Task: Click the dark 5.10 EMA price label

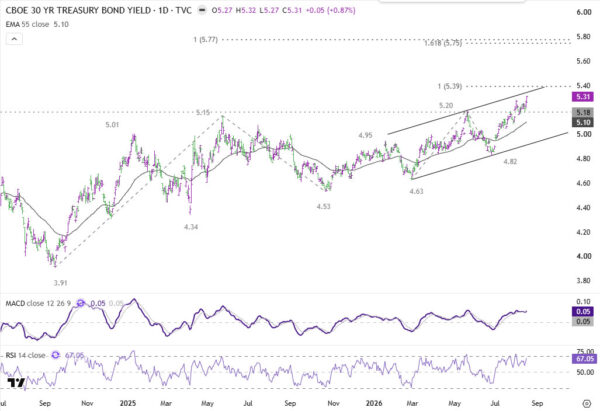Action: [583, 122]
